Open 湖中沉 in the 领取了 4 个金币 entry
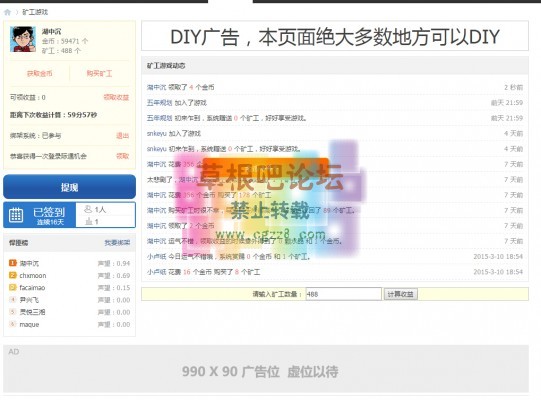 click(x=156, y=87)
